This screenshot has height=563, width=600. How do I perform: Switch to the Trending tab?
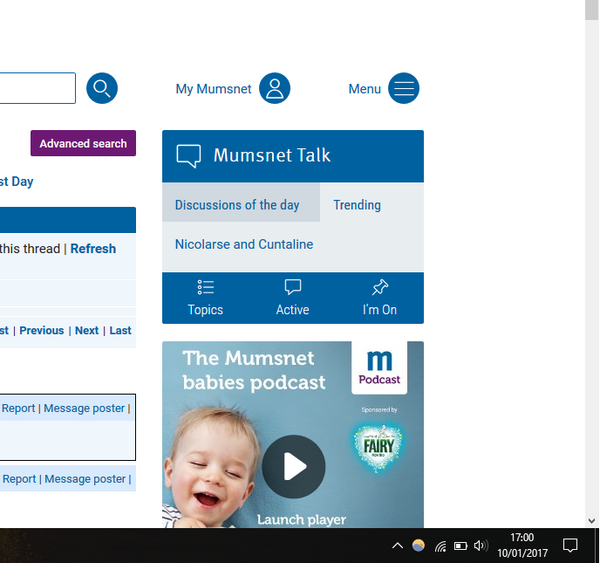[x=357, y=205]
